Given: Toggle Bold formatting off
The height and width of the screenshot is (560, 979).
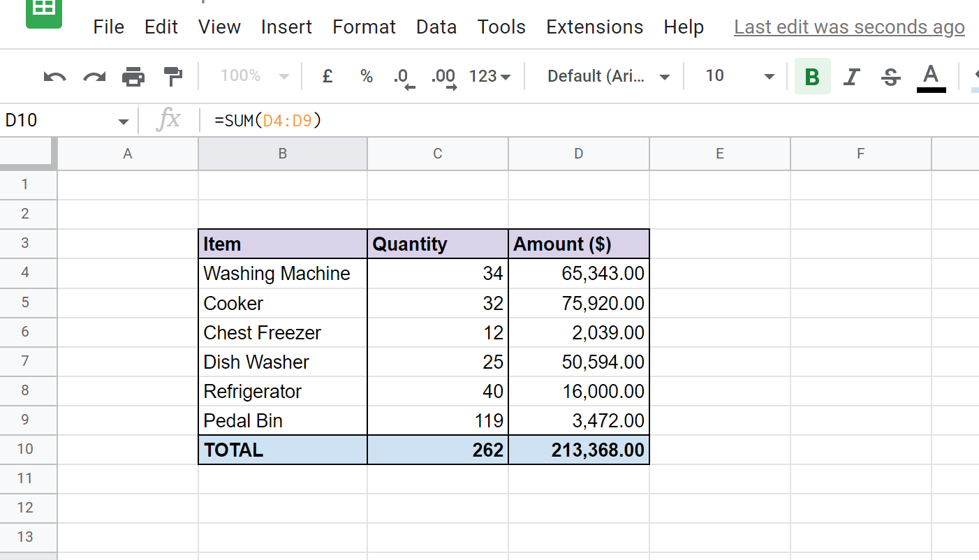Looking at the screenshot, I should point(812,76).
